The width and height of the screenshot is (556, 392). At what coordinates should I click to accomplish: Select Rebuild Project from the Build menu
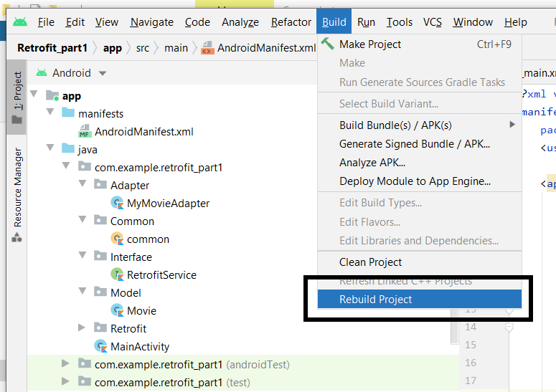click(375, 300)
